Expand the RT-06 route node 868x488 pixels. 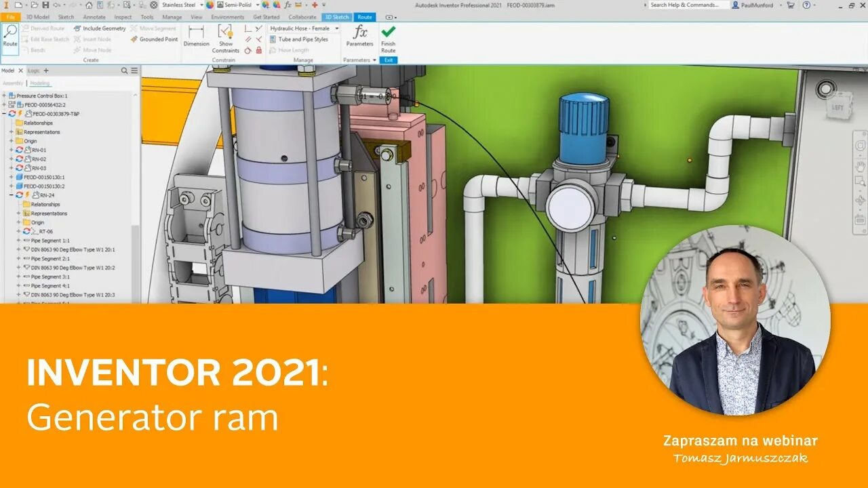tap(18, 231)
